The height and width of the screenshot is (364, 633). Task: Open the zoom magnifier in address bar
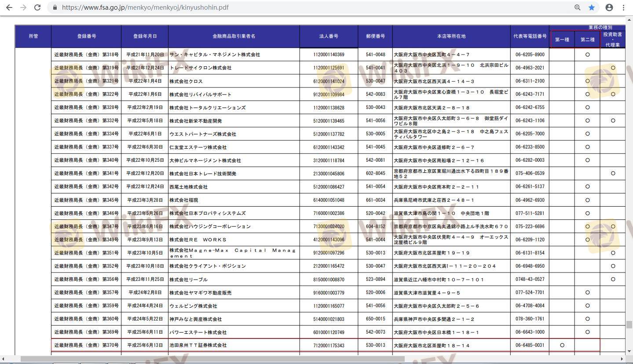coord(578,7)
